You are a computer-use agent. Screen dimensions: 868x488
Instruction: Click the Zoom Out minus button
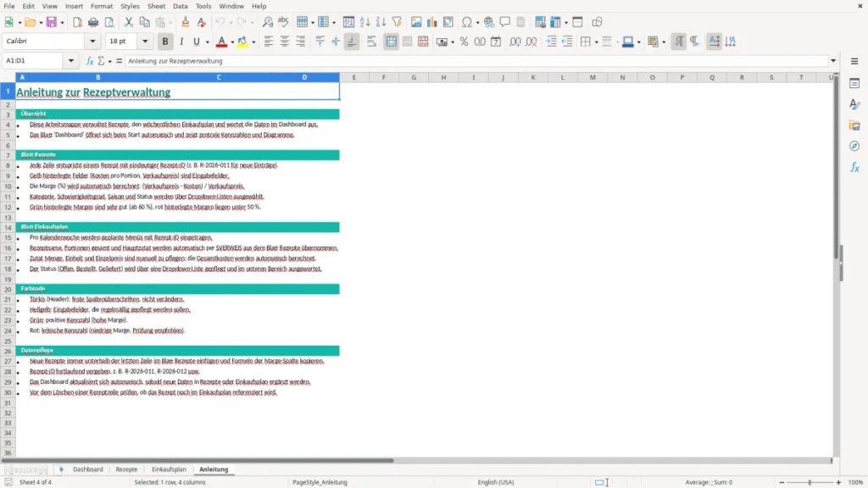coord(782,482)
